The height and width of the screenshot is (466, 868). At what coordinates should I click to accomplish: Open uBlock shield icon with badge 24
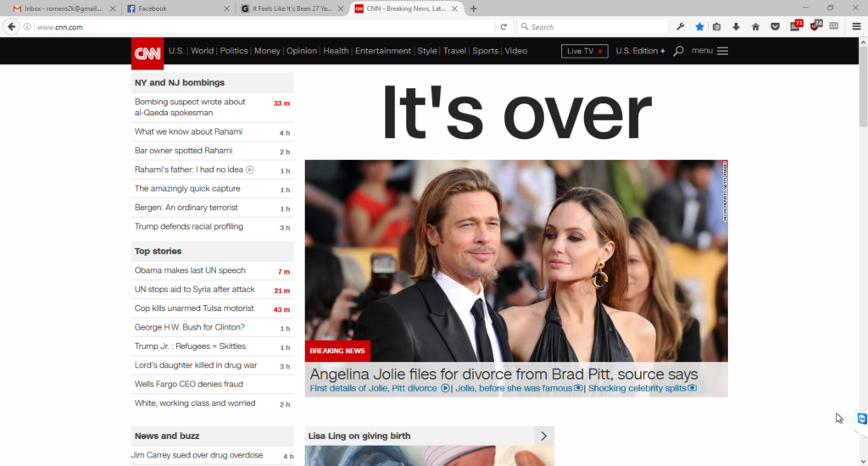(816, 25)
